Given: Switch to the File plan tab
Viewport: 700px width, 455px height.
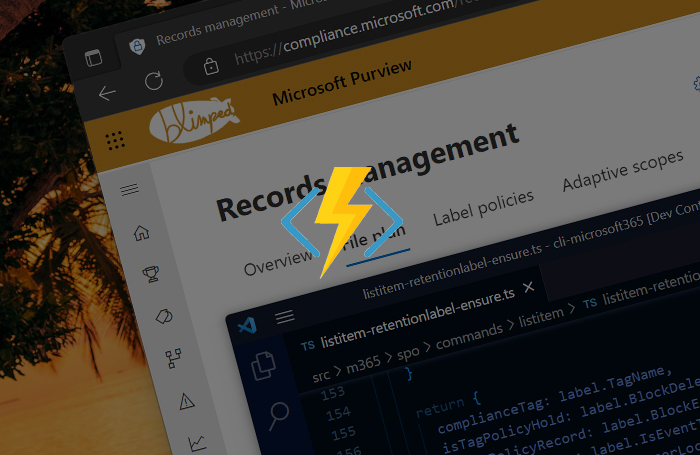Looking at the screenshot, I should pyautogui.click(x=376, y=238).
